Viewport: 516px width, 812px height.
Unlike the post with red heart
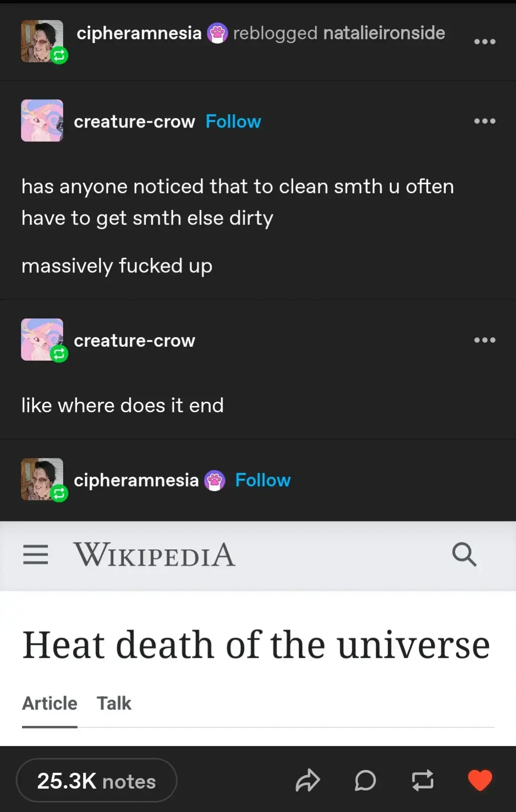[x=480, y=780]
